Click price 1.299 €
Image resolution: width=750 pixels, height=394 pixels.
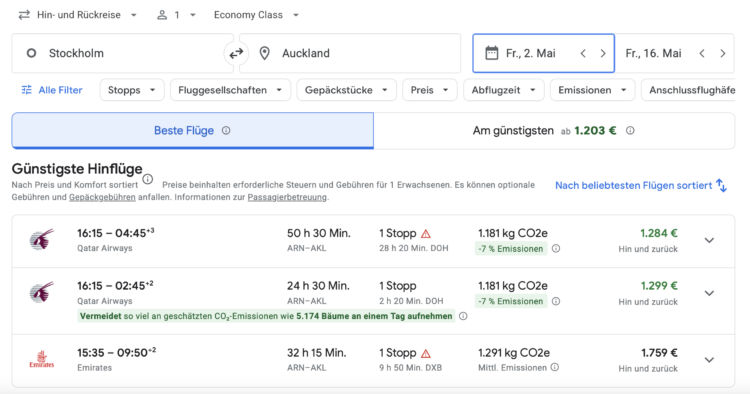659,286
